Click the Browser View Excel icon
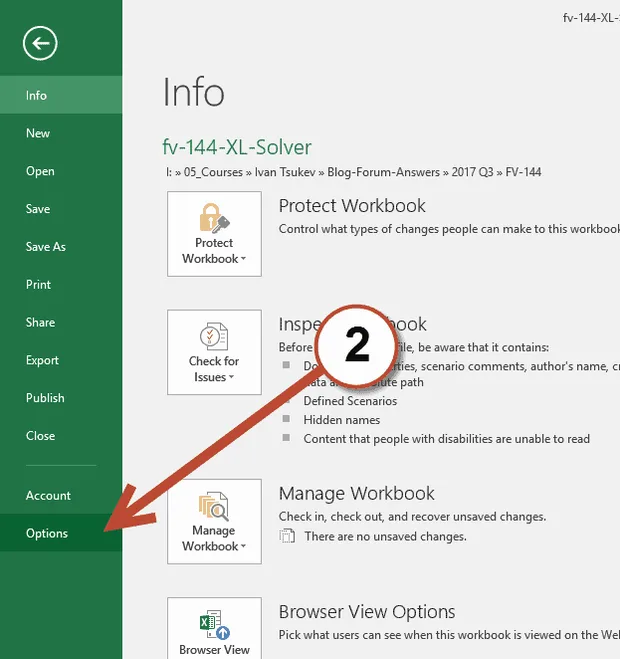 [214, 625]
